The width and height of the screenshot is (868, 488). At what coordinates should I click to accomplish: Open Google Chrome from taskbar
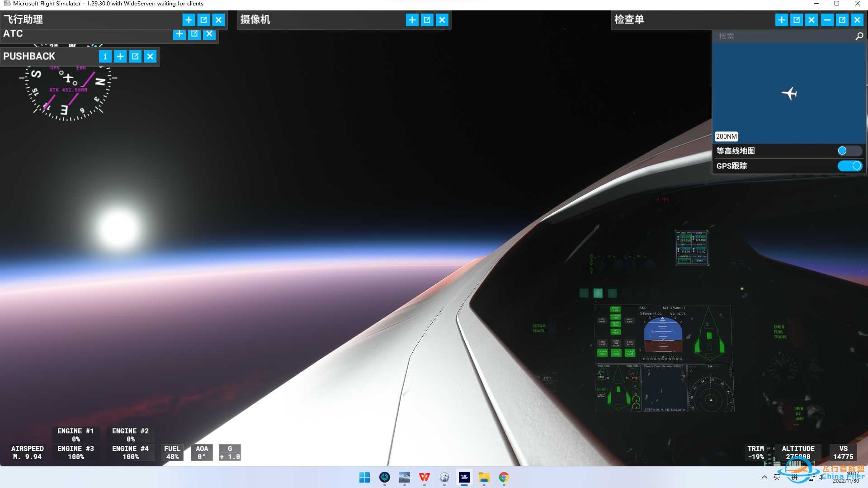[504, 477]
